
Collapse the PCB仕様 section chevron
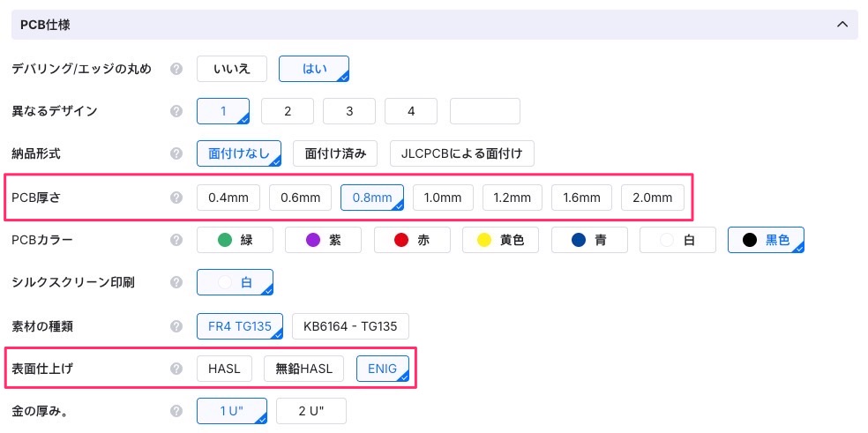point(842,25)
